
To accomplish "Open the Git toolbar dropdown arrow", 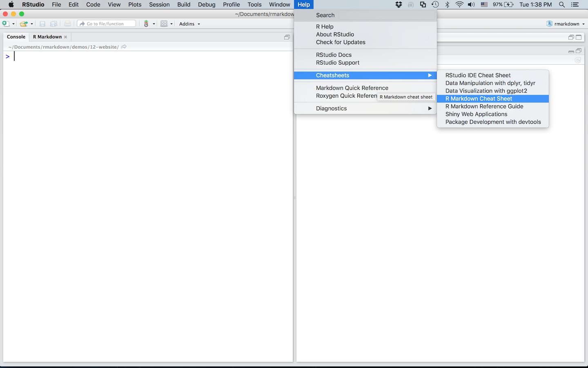I will 154,24.
